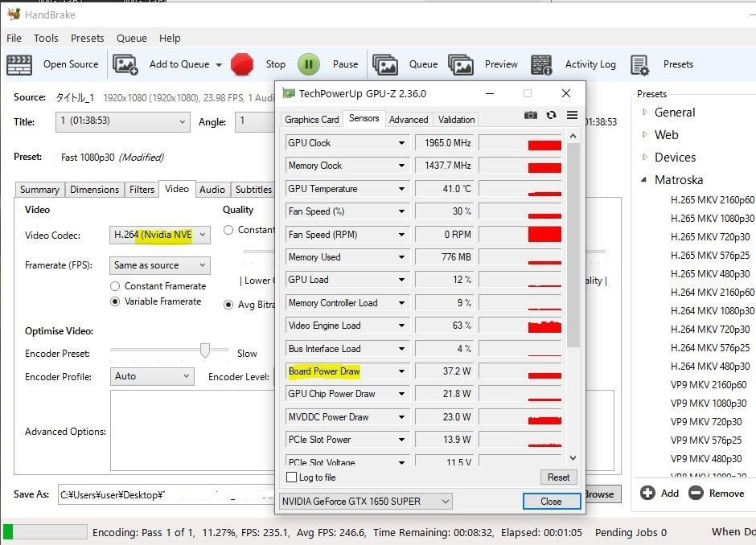The width and height of the screenshot is (756, 545).
Task: Open the Queue menu in the menu bar
Action: pos(132,38)
